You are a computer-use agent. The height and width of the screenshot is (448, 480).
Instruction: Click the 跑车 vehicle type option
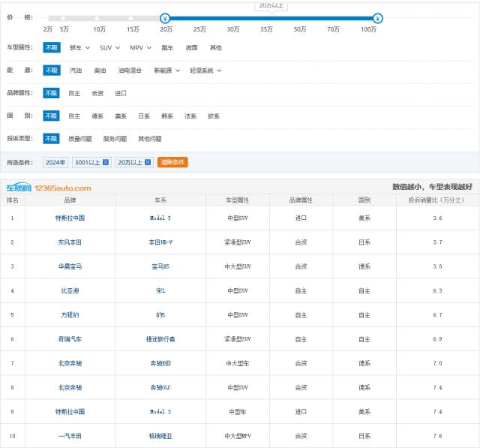[x=167, y=47]
